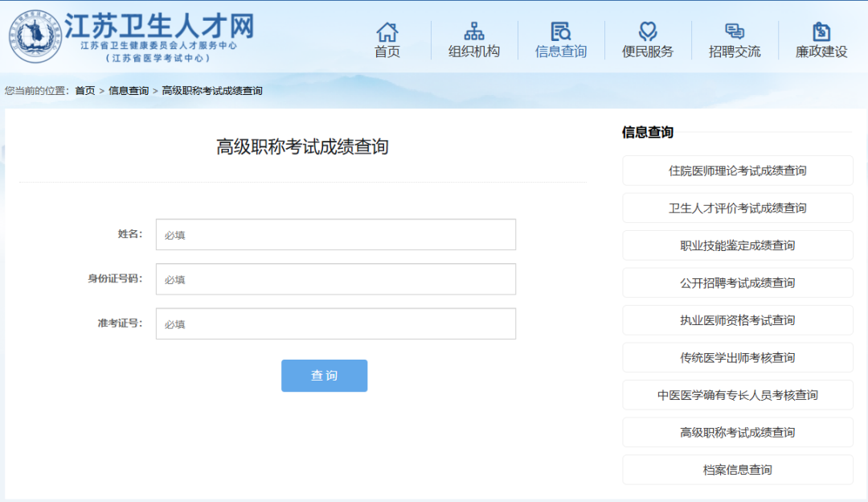Screen dimensions: 868x502
Task: Open 公开招聘考试成绩查询 in the sidebar
Action: coord(737,282)
